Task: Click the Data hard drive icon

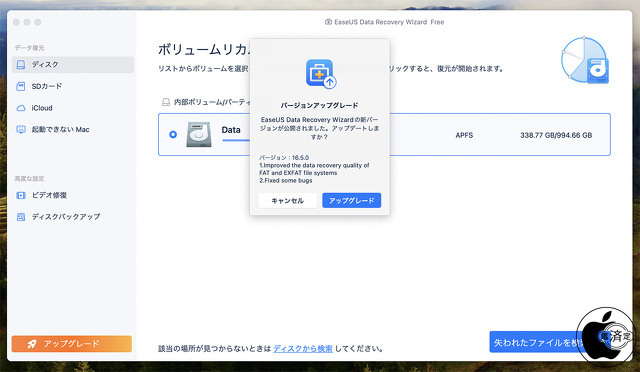Action: (x=199, y=134)
